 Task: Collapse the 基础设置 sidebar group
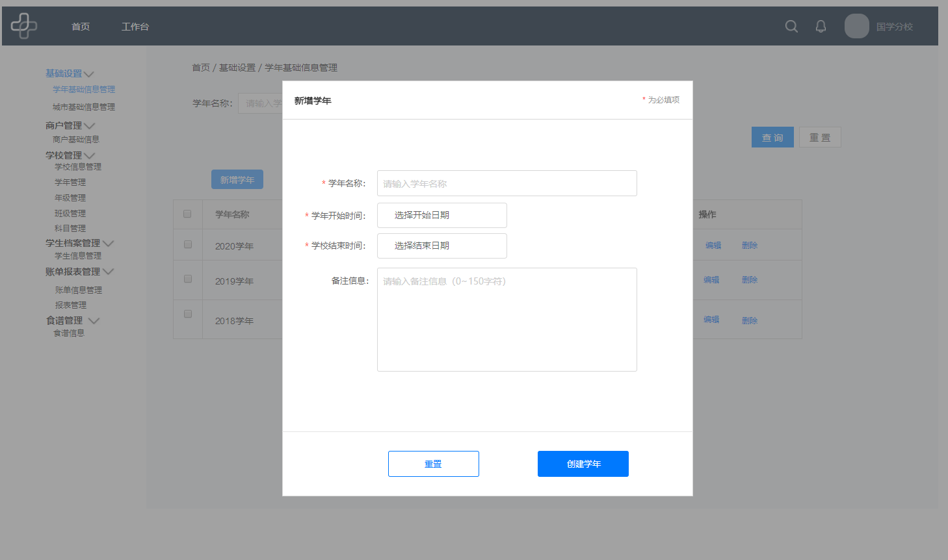click(70, 73)
